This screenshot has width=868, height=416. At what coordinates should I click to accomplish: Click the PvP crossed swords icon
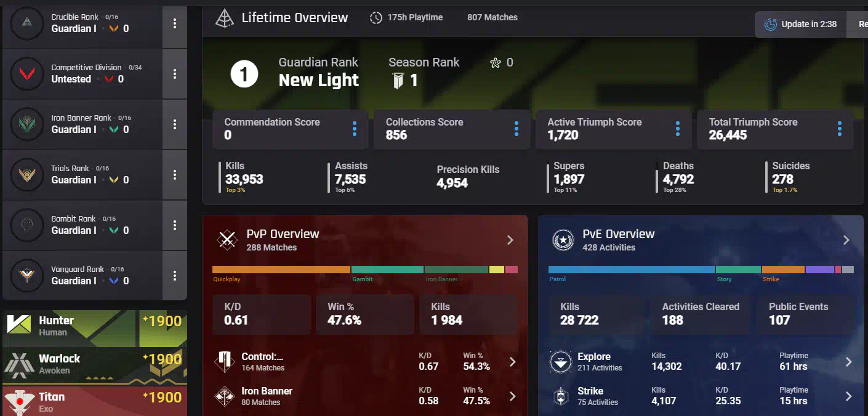227,240
